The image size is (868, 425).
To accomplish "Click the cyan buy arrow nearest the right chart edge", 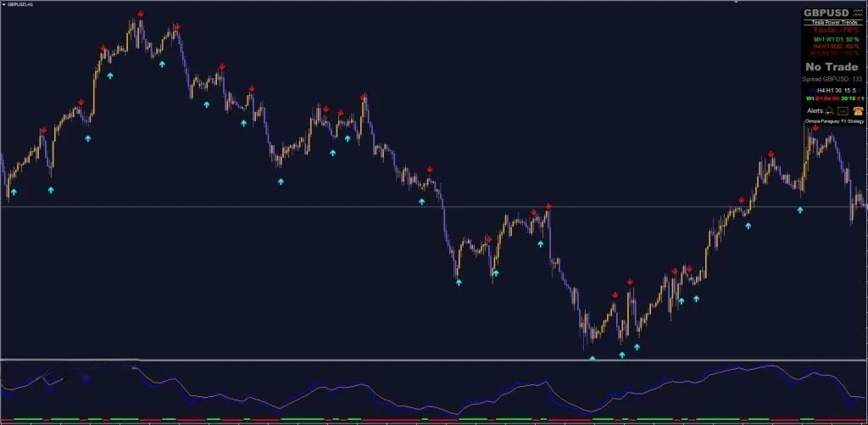I will (799, 210).
